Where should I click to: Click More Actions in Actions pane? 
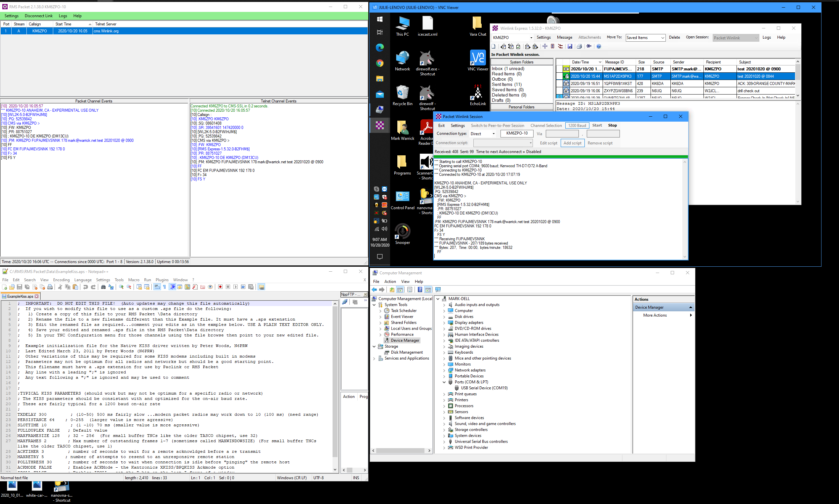coord(655,315)
